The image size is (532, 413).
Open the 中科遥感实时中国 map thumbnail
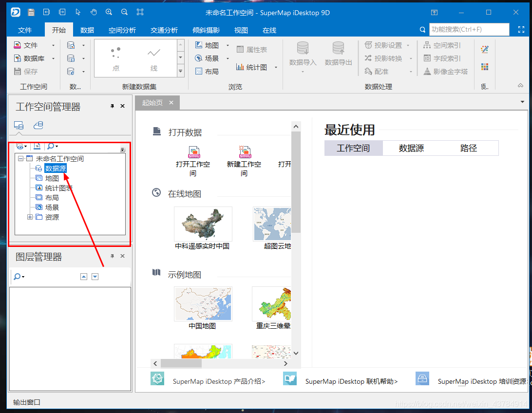[x=203, y=224]
